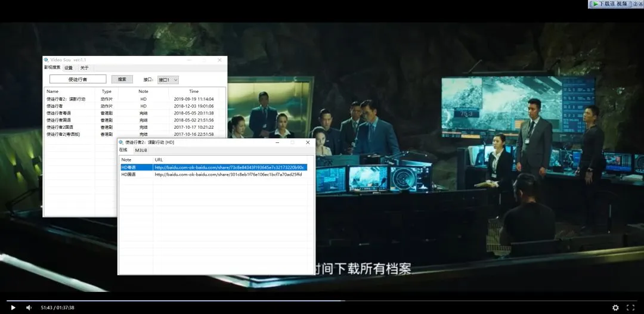
Task: Click the highlighted URL ending 3220b90c
Action: [229, 167]
